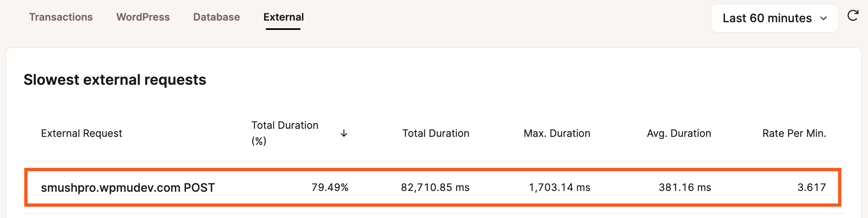Click the 381.16 ms average duration value
This screenshot has height=218, width=868.
(x=685, y=187)
